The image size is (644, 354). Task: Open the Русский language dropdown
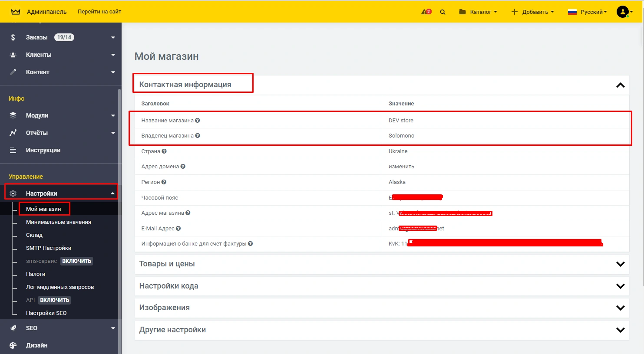(x=588, y=12)
